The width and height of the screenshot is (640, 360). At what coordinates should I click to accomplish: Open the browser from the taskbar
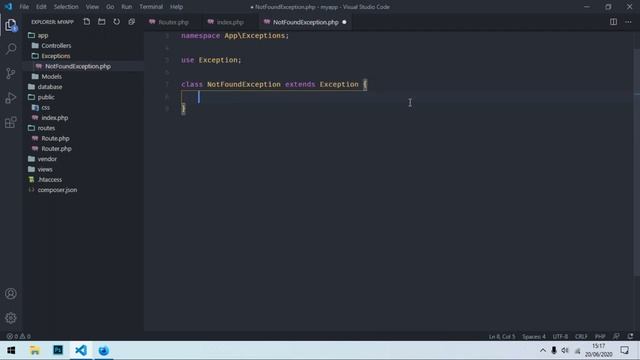pos(104,350)
